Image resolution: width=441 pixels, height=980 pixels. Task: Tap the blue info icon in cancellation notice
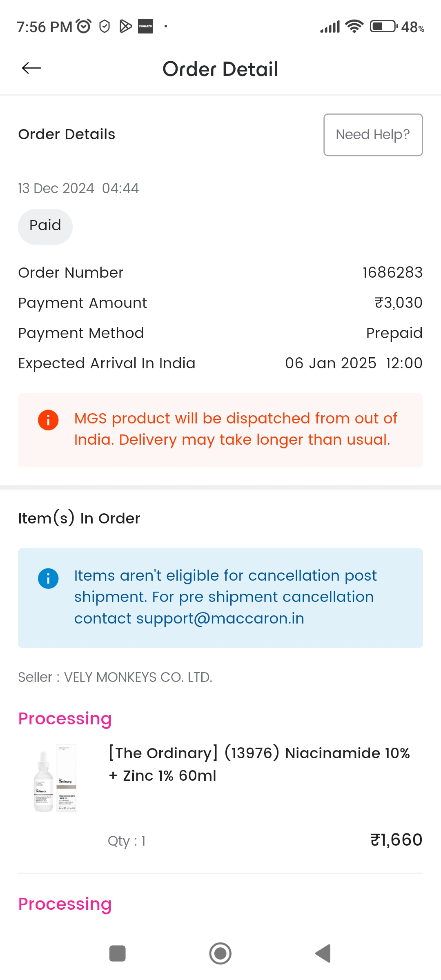click(48, 578)
